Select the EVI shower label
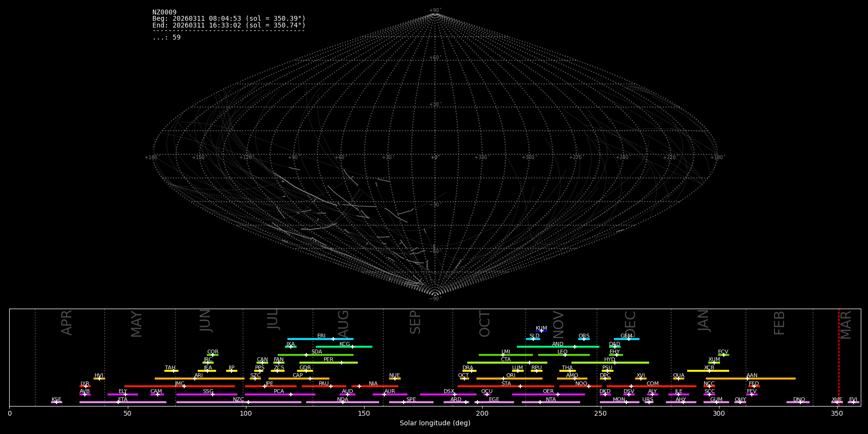The height and width of the screenshot is (434, 868). [x=854, y=400]
